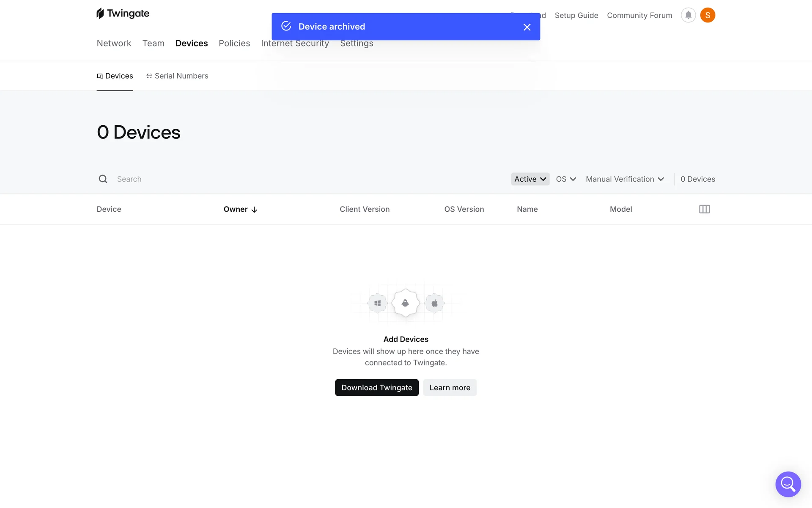Dismiss the Device archived notification
The width and height of the screenshot is (812, 508).
point(527,27)
